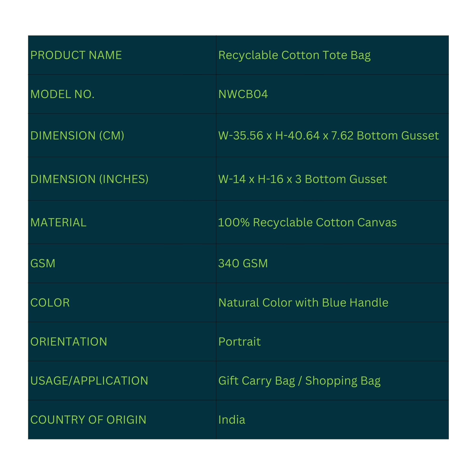The image size is (476, 476).
Task: Click the DIMENSION (CM) label
Action: coord(77,135)
